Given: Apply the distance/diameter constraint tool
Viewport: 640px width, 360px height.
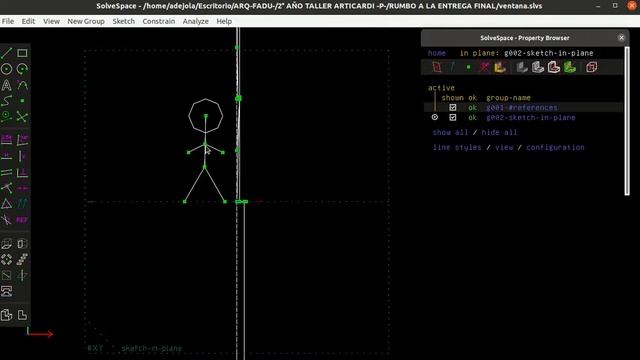Looking at the screenshot, I should coord(7,140).
